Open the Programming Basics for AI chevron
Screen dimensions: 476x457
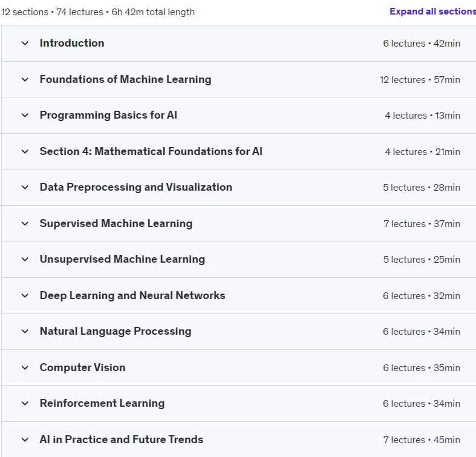tap(25, 116)
